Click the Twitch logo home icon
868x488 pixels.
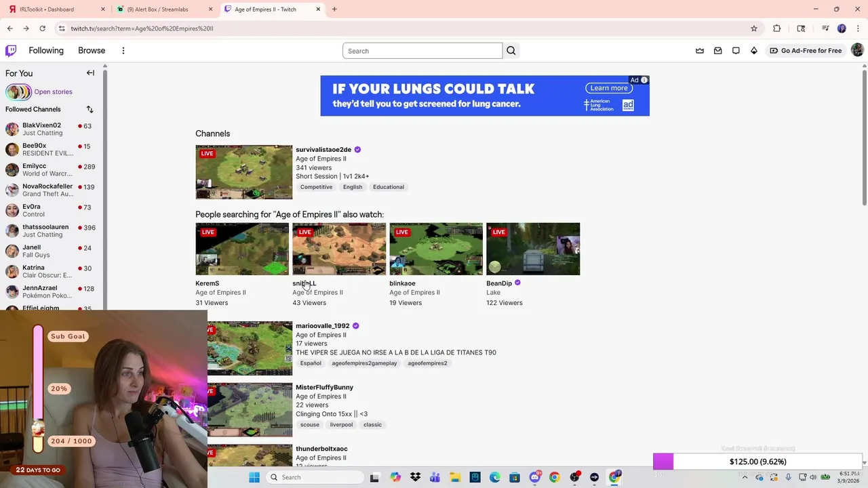pos(11,51)
